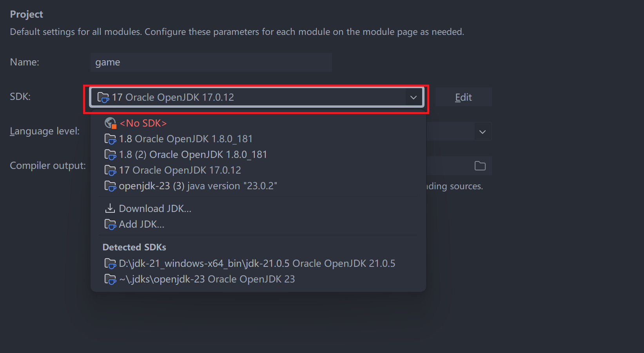Click the JDK icon beside Add JDK option

110,224
